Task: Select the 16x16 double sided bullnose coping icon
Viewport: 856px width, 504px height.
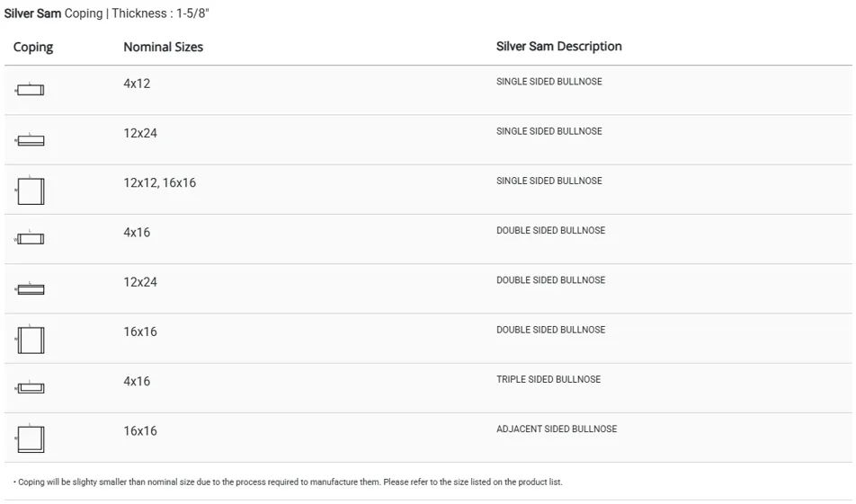Action: (30, 340)
